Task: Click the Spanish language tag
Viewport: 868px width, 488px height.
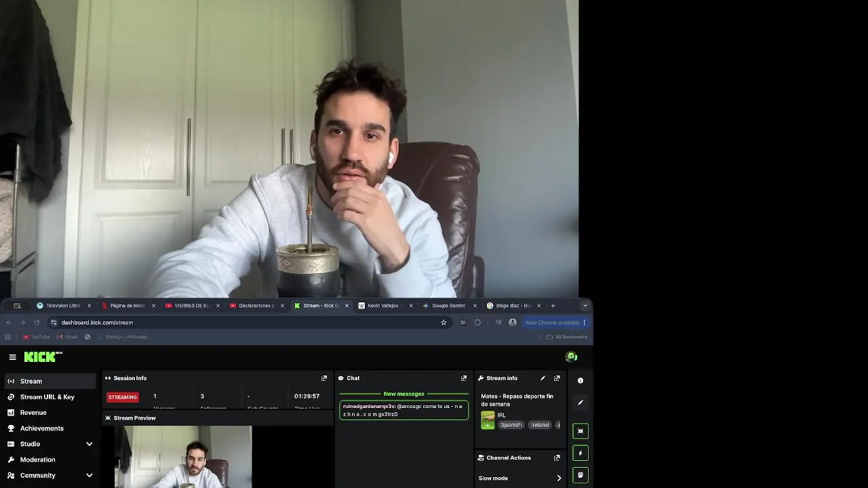Action: click(x=511, y=425)
